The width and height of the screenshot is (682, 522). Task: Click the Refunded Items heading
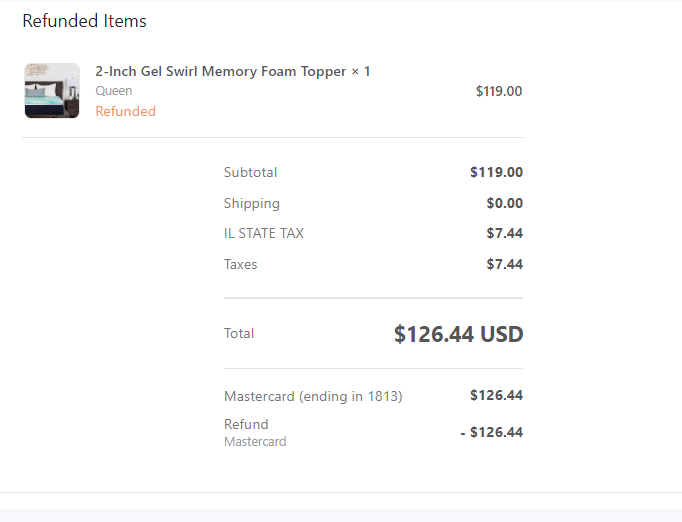tap(84, 21)
